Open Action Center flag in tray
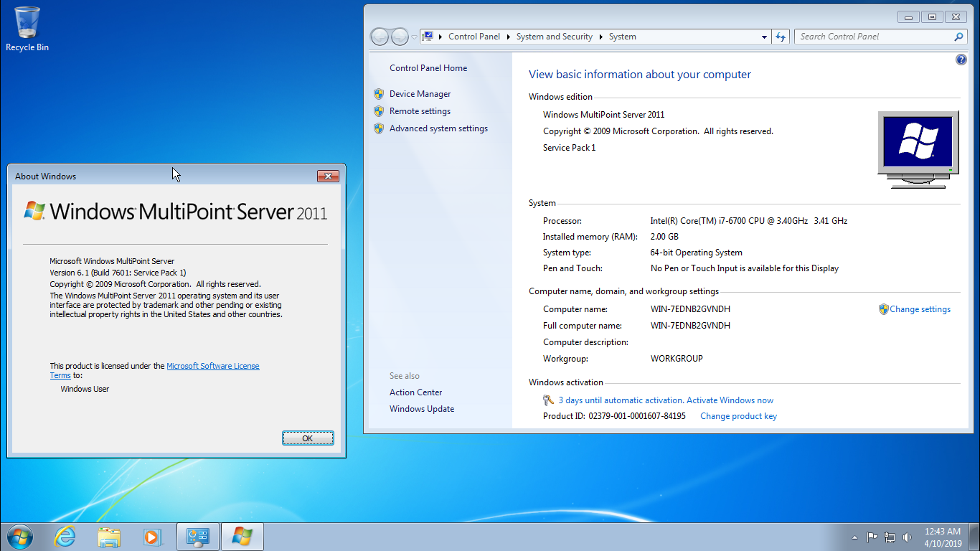Image resolution: width=980 pixels, height=551 pixels. (x=872, y=537)
